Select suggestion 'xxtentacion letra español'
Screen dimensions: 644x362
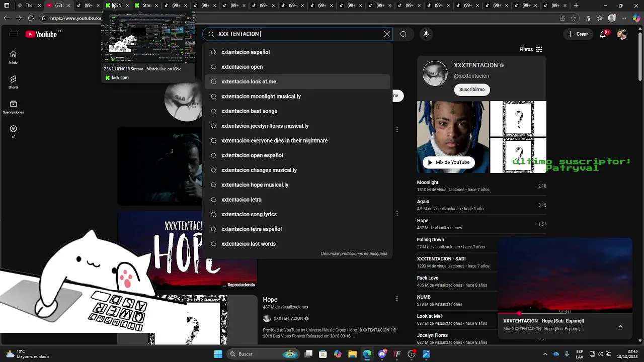click(298, 229)
